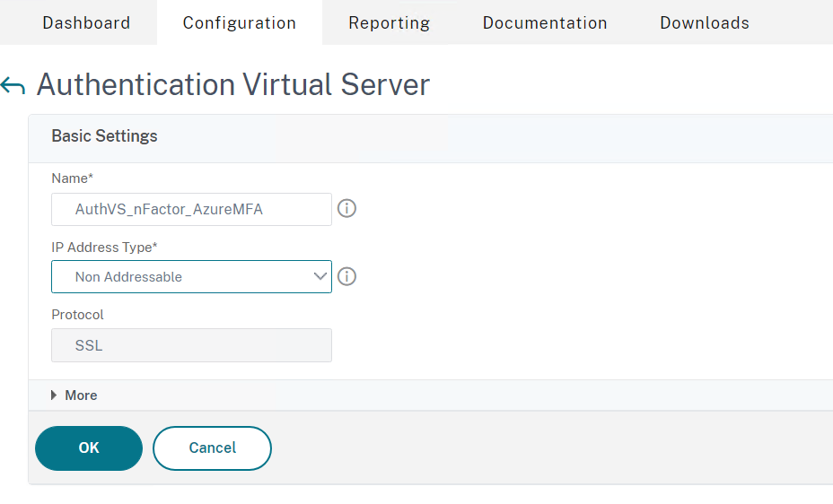The height and width of the screenshot is (504, 833).
Task: Switch to the Dashboard tab
Action: tap(86, 22)
